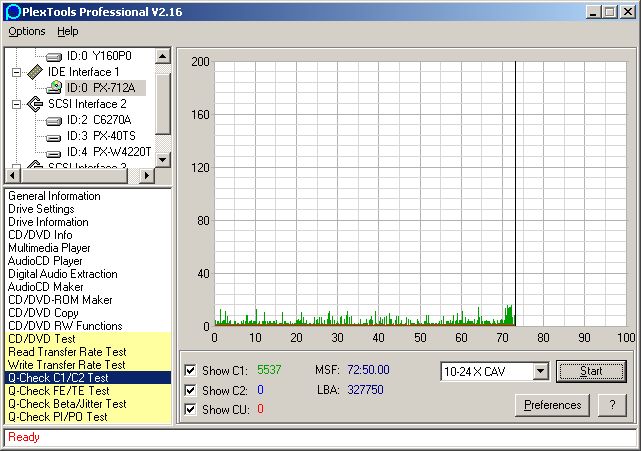Click the horizontal scrollbar thumb in device tree
Viewport: 641px width, 451px height.
pos(74,176)
